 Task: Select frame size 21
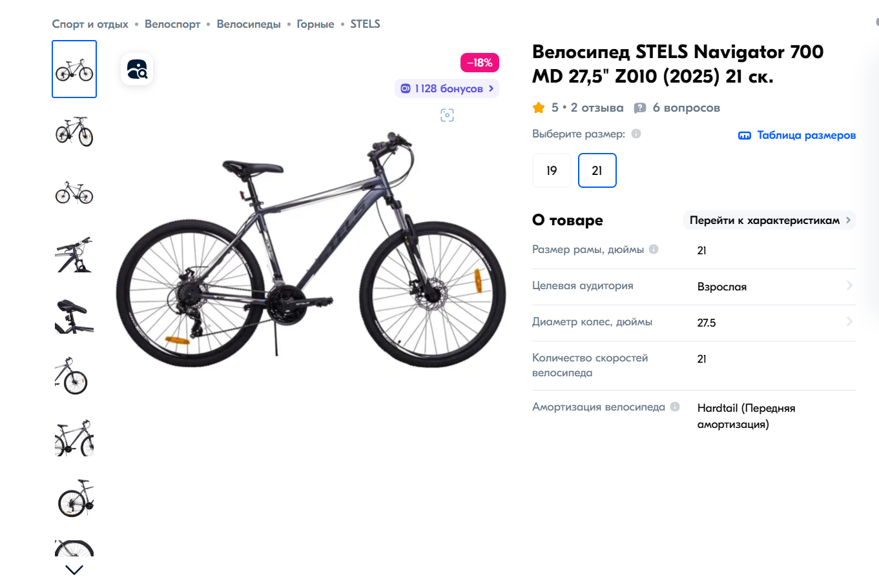[x=597, y=170]
